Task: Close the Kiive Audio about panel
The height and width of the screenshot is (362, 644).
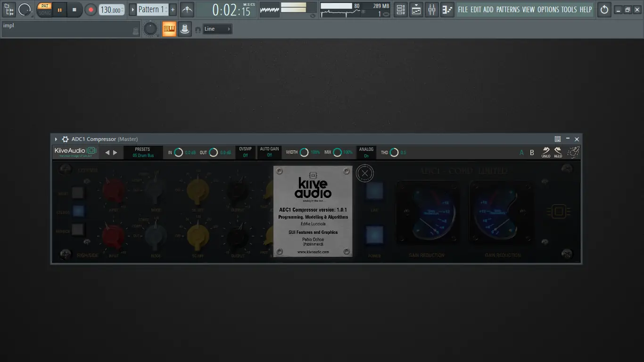Action: tap(364, 173)
